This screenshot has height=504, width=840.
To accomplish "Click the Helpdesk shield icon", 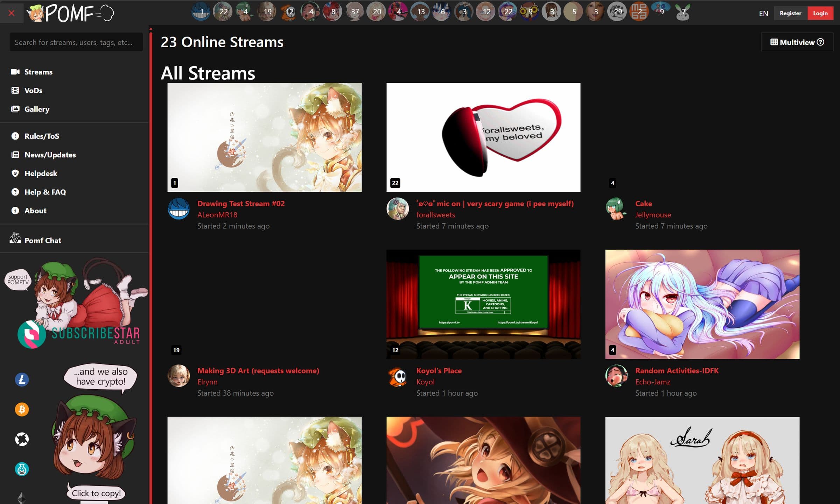I will point(15,173).
